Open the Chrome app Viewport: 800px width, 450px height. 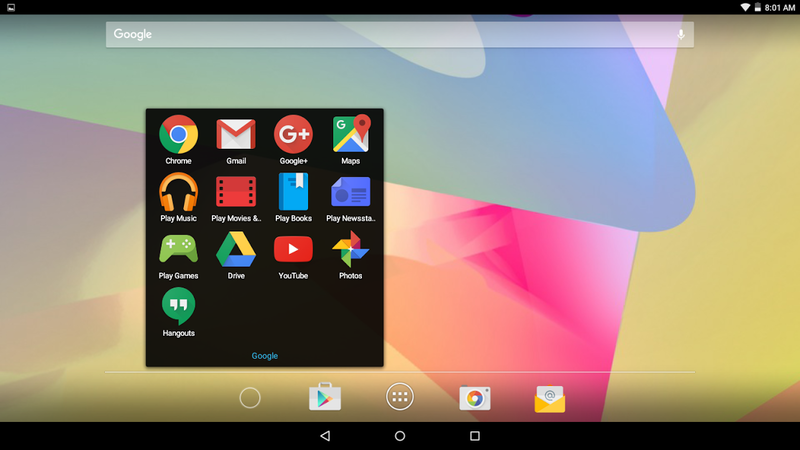click(178, 135)
